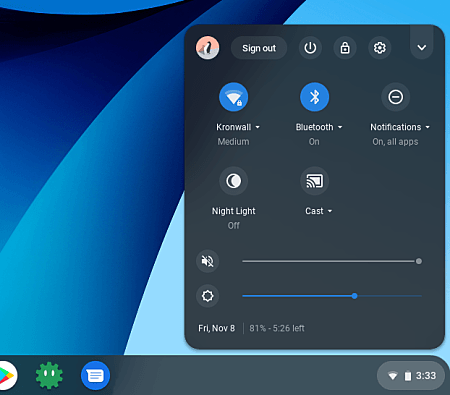
Task: Toggle the Bluetooth round icon
Action: click(314, 97)
